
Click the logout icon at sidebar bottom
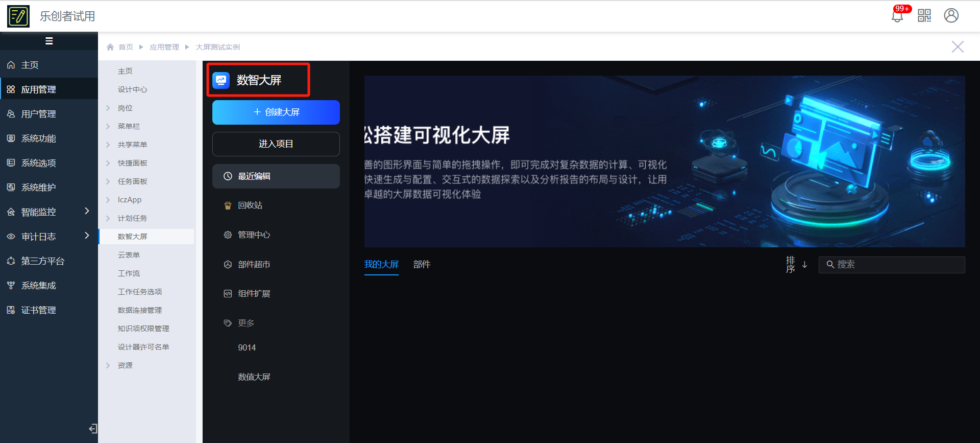[93, 429]
